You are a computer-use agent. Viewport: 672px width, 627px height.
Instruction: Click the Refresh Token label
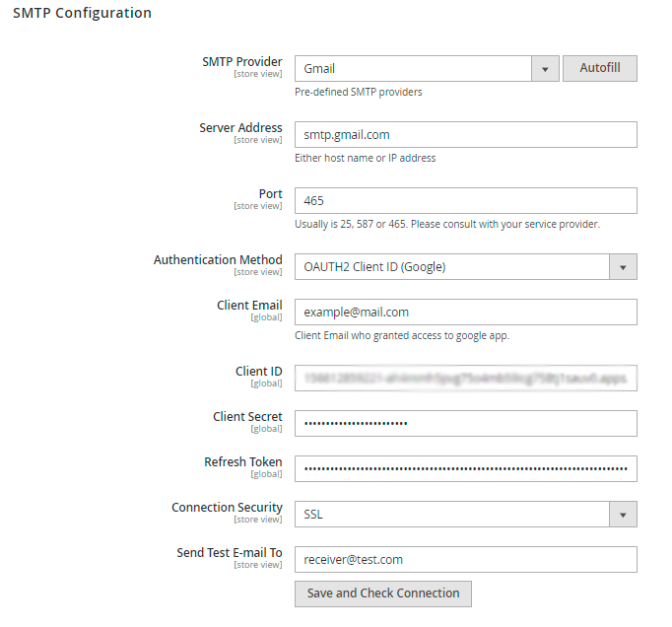click(x=243, y=462)
